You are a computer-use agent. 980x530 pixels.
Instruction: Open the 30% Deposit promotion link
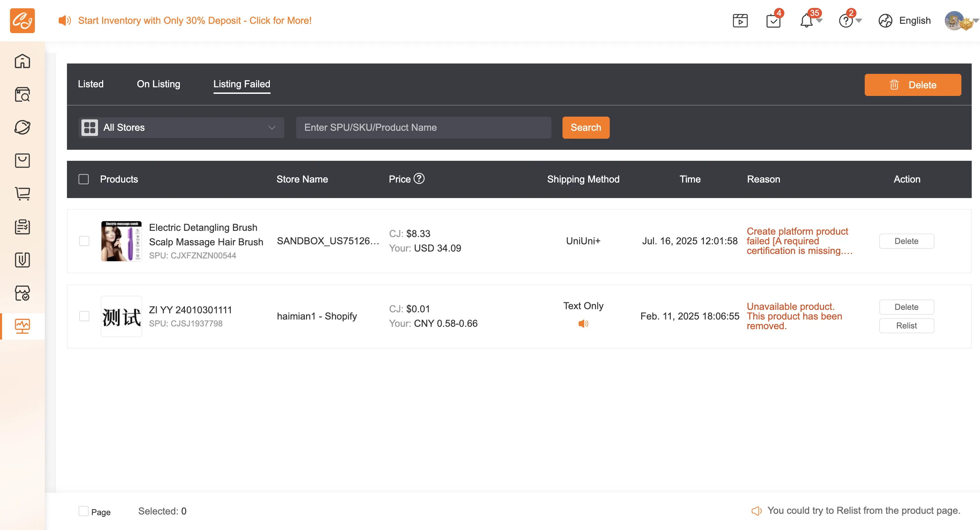(195, 21)
